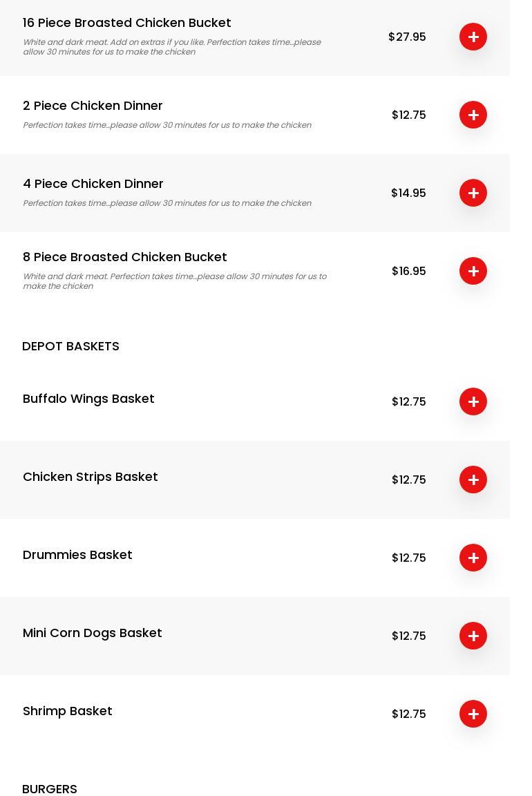Open 16 Piece Broasted Chicken Bucket item

[127, 23]
